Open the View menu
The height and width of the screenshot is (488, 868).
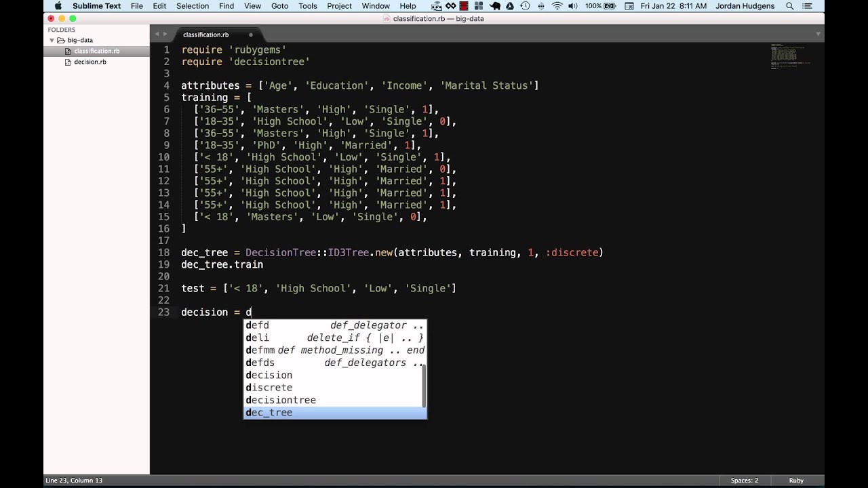(252, 6)
